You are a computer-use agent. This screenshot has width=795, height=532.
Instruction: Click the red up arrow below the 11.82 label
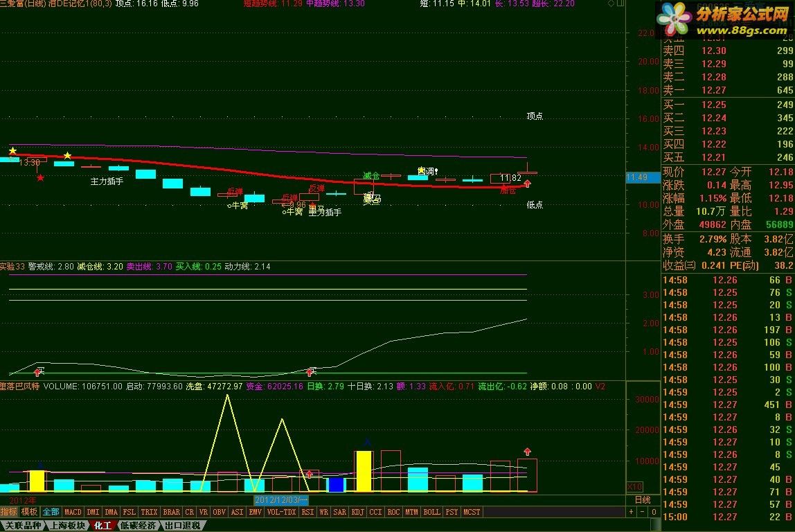(527, 184)
